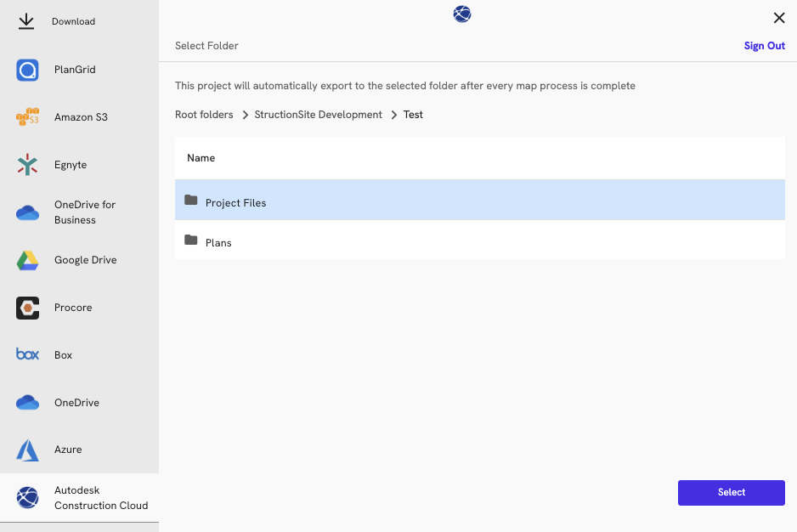The width and height of the screenshot is (797, 532).
Task: Pick the Google Drive icon
Action: (x=28, y=260)
